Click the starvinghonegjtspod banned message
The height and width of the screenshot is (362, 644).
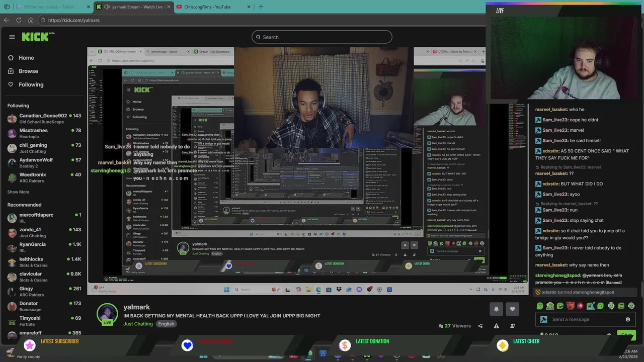click(579, 279)
